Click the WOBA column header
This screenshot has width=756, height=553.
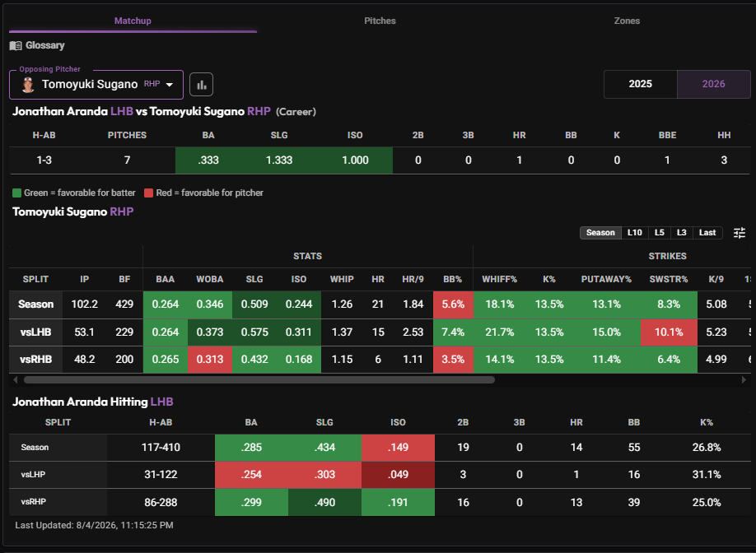click(x=210, y=280)
